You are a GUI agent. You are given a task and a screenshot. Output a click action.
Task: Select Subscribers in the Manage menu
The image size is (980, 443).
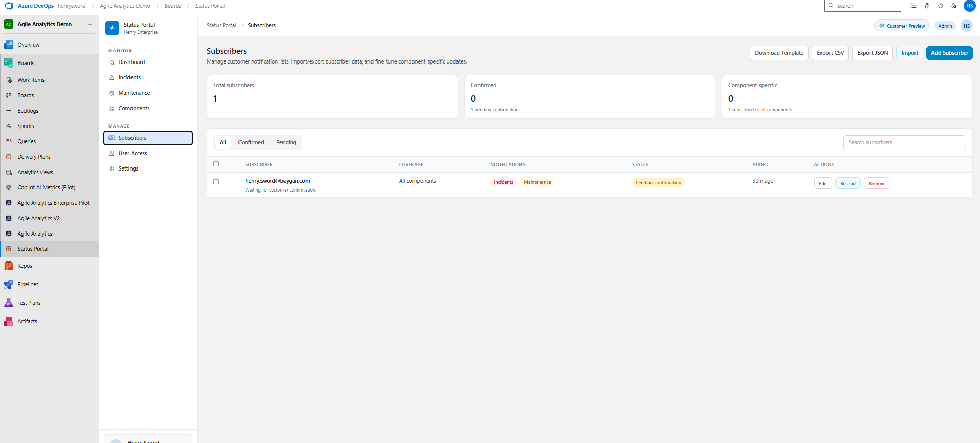(148, 138)
